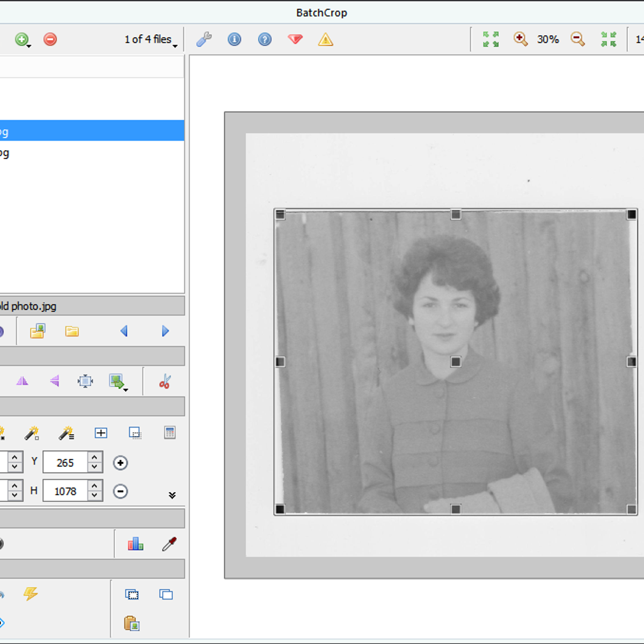644x644 pixels.
Task: Click the circled plus button beside Y
Action: [x=120, y=463]
